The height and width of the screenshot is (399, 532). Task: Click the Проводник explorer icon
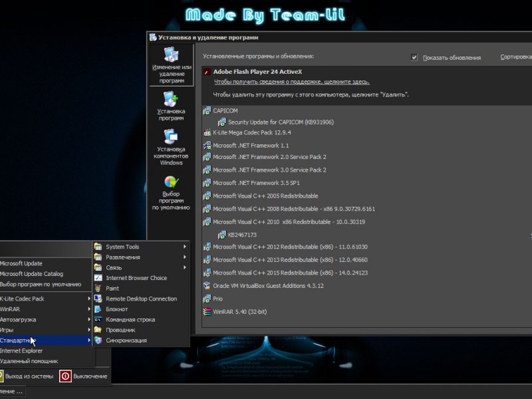98,330
